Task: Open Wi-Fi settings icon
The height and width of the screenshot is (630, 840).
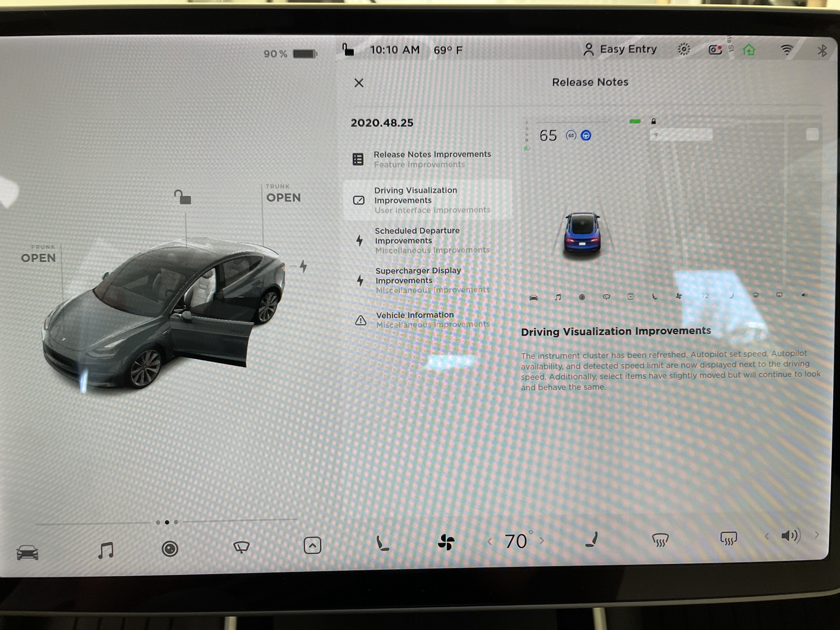Action: 787,50
